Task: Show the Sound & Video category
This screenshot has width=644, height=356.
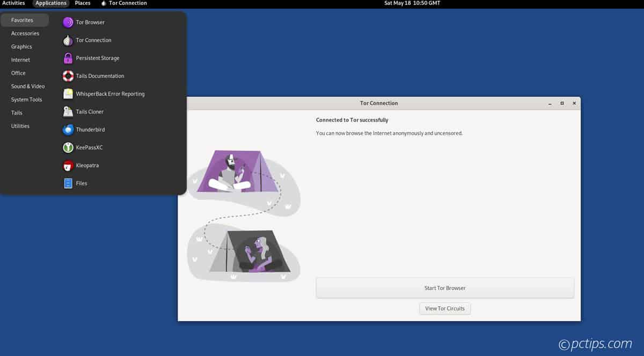Action: pyautogui.click(x=28, y=86)
